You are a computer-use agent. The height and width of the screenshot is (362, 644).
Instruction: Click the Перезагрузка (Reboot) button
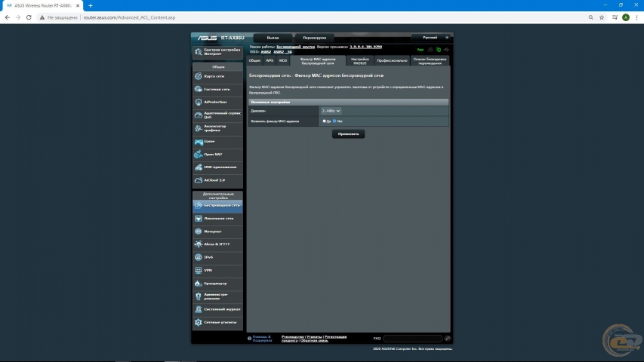point(315,38)
